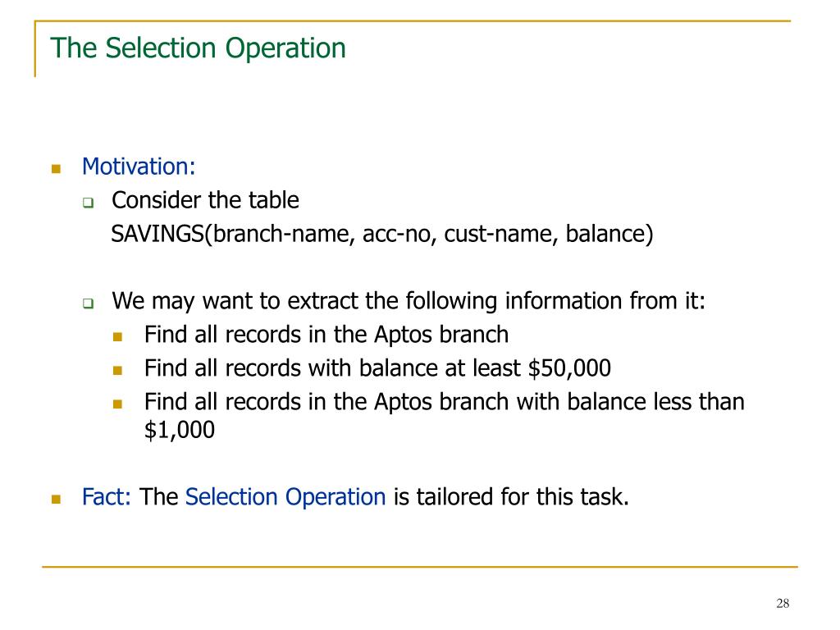
Task: Click the hollow square bullet before 'Consider the table'
Action: click(89, 203)
